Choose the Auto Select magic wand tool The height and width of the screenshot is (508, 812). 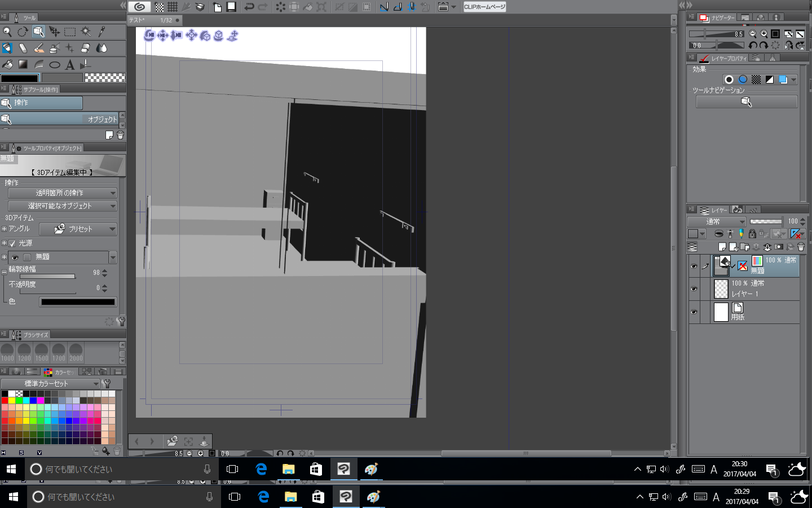[x=86, y=32]
